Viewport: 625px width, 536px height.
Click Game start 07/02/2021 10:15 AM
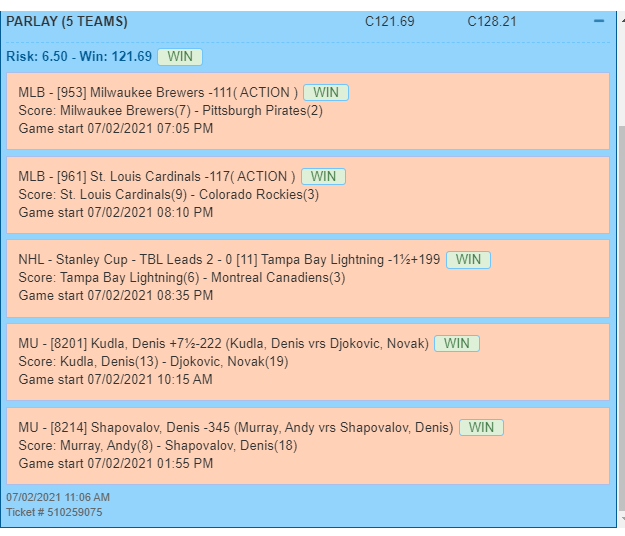[x=116, y=379]
